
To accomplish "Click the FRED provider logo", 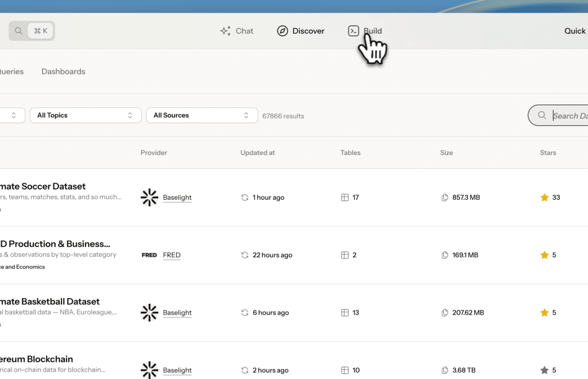I will pos(149,255).
